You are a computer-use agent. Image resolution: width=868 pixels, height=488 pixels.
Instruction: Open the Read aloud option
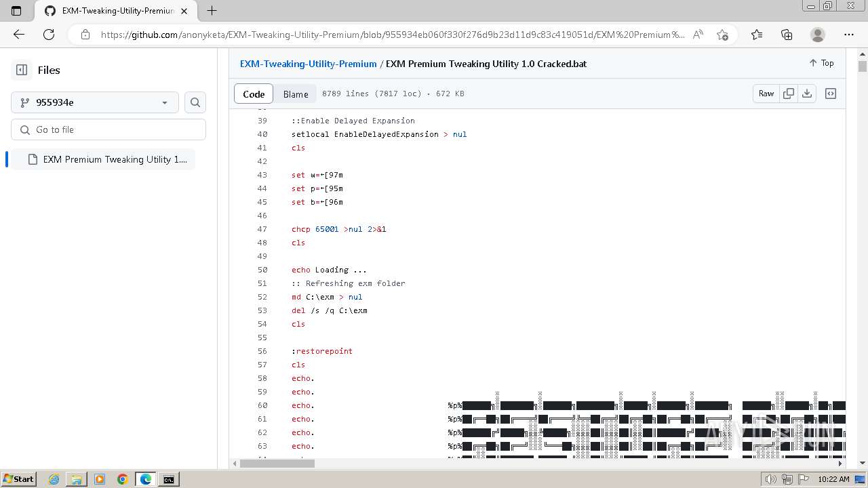pos(698,35)
